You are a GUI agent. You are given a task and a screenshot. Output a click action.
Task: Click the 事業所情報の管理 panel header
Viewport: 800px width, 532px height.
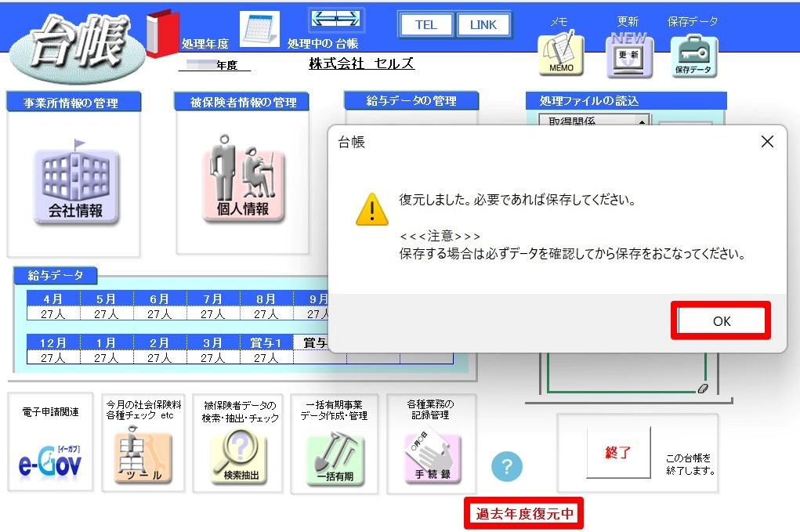pos(74,102)
